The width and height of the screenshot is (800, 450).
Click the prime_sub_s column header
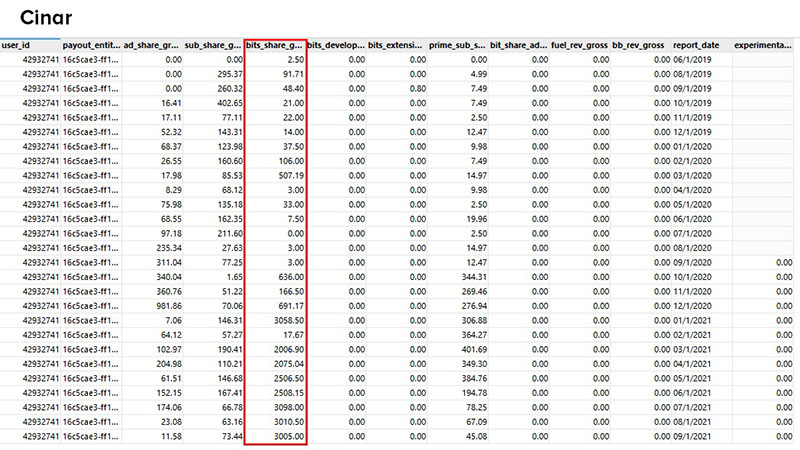click(x=459, y=46)
